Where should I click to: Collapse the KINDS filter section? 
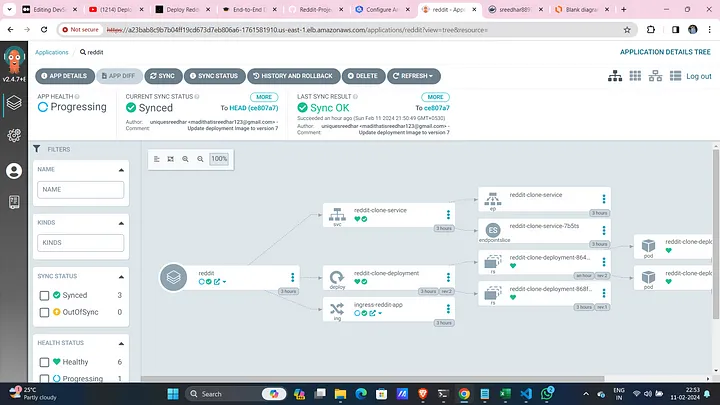click(x=121, y=223)
